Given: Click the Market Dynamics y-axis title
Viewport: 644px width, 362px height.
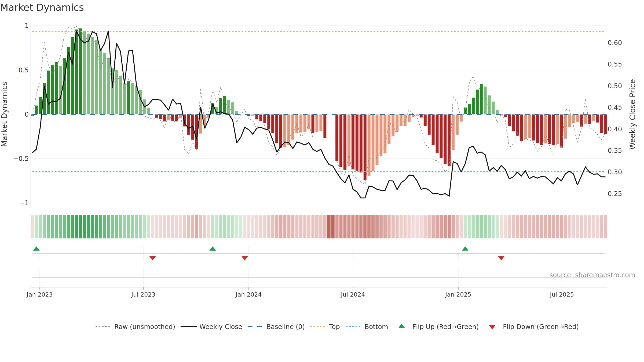Looking at the screenshot, I should coord(4,114).
